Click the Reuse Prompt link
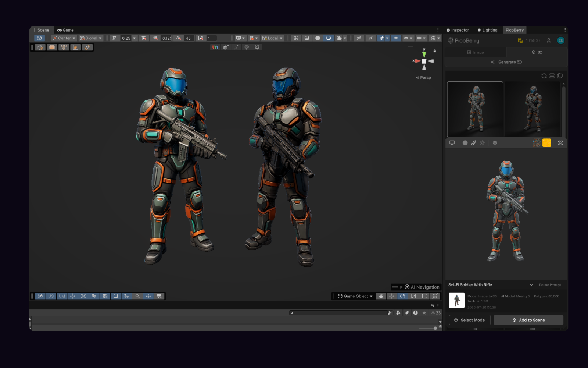 [x=550, y=285]
